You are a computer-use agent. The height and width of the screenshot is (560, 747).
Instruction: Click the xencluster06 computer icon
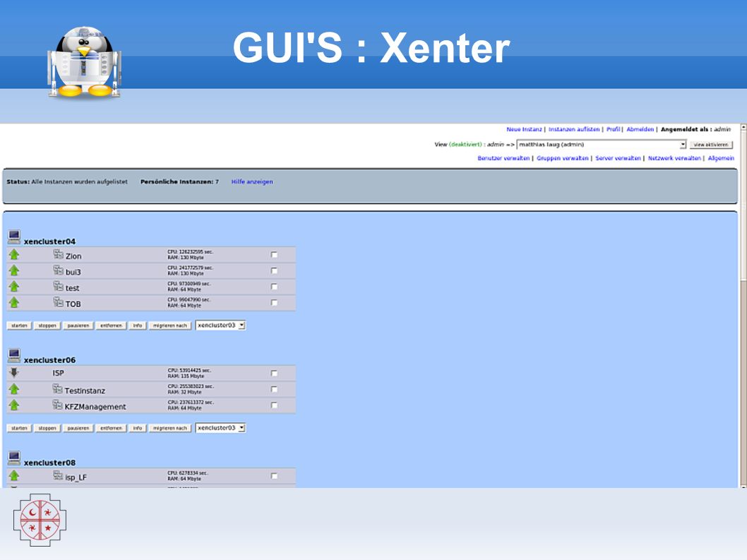click(14, 355)
